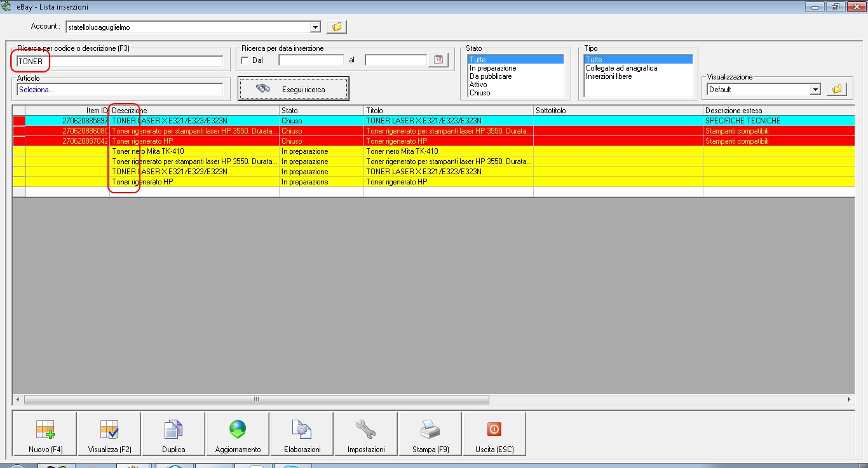The height and width of the screenshot is (468, 868).
Task: Select the In preparazione cell of the Mita TK-410 row
Action: 322,151
